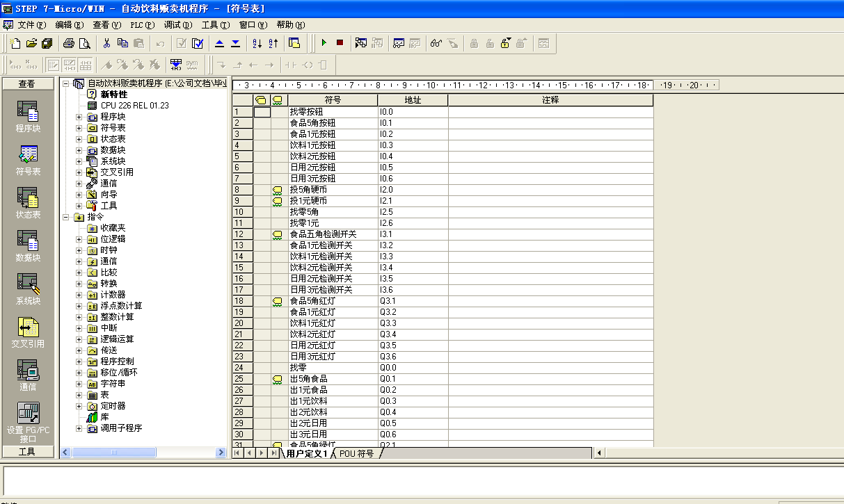The height and width of the screenshot is (504, 844).
Task: Click the Cut scissors icon
Action: [x=106, y=43]
